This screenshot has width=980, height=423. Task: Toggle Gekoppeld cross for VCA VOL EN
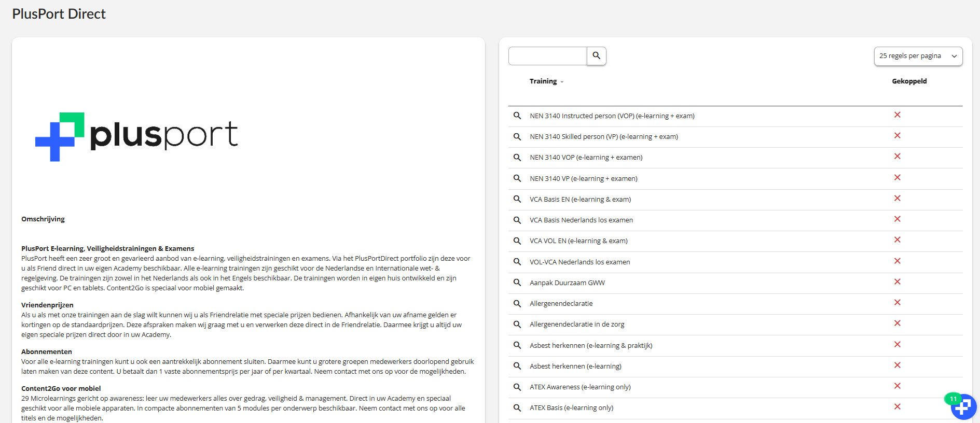click(897, 239)
